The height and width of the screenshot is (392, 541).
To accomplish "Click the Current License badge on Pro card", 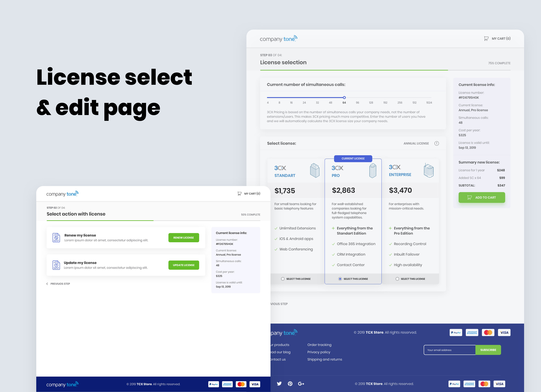I will 353,158.
